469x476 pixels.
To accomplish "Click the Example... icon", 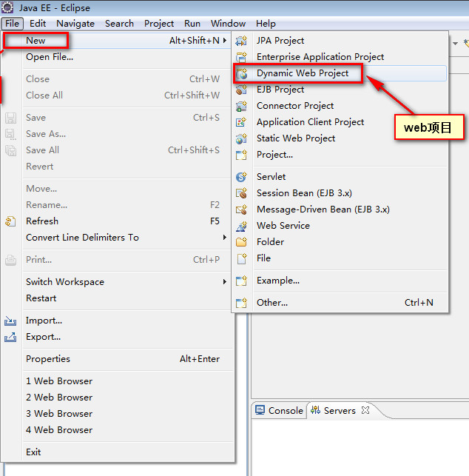I will [x=241, y=281].
